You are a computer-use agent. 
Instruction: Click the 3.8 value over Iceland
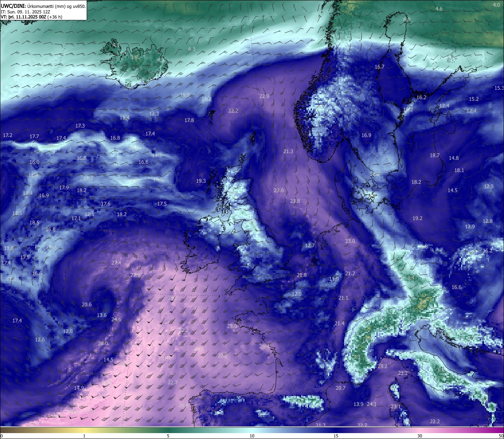pyautogui.click(x=134, y=57)
